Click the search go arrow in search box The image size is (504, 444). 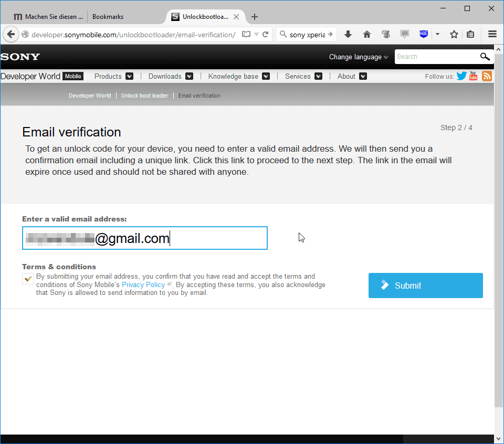click(x=330, y=34)
